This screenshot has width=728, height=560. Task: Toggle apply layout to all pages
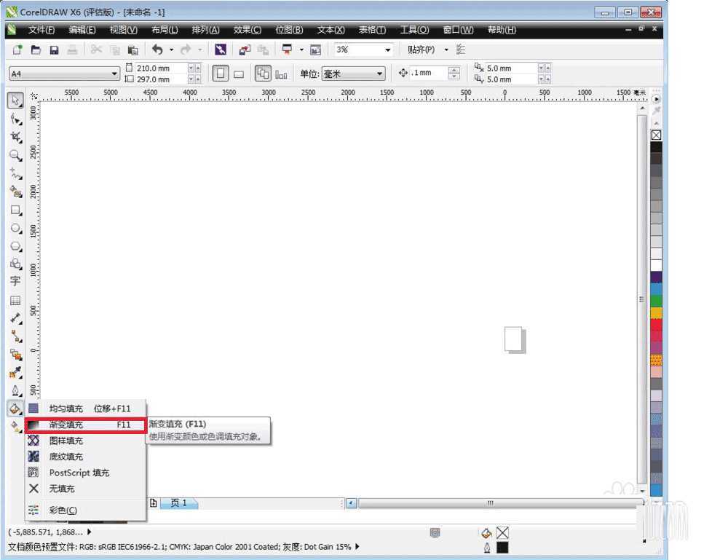(x=264, y=73)
